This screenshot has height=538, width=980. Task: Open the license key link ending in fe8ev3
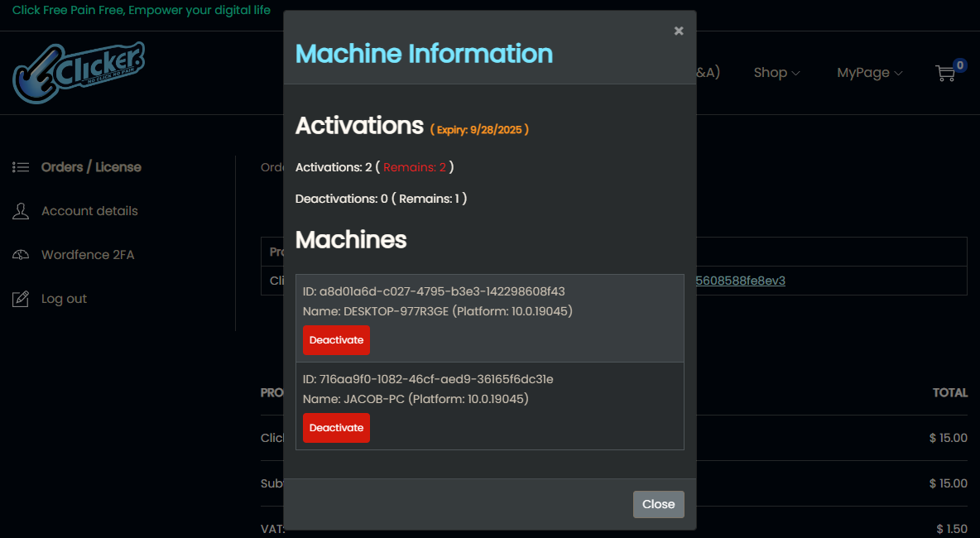(740, 281)
